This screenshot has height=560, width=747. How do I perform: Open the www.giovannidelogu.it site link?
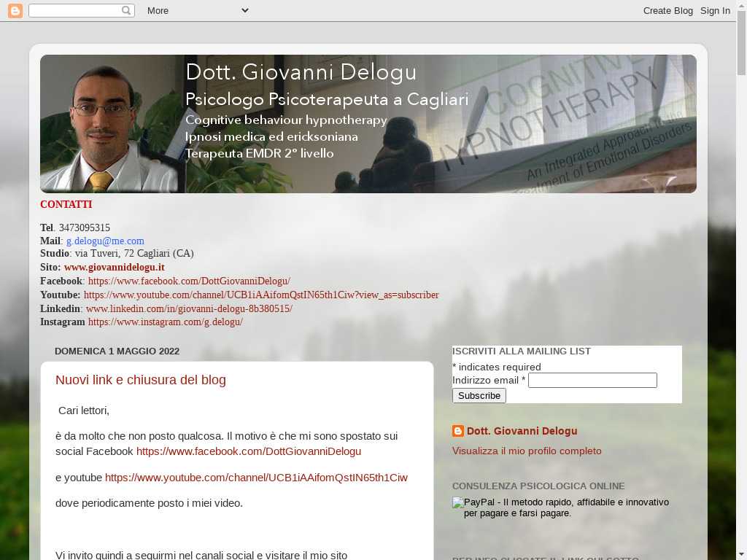(x=114, y=268)
